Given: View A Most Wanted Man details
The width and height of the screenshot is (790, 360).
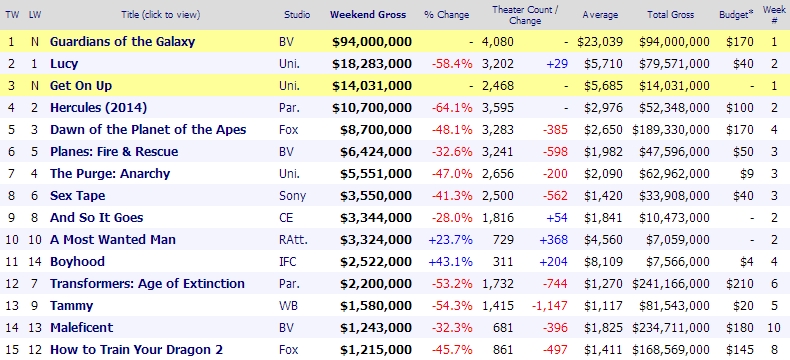Looking at the screenshot, I should pos(113,240).
